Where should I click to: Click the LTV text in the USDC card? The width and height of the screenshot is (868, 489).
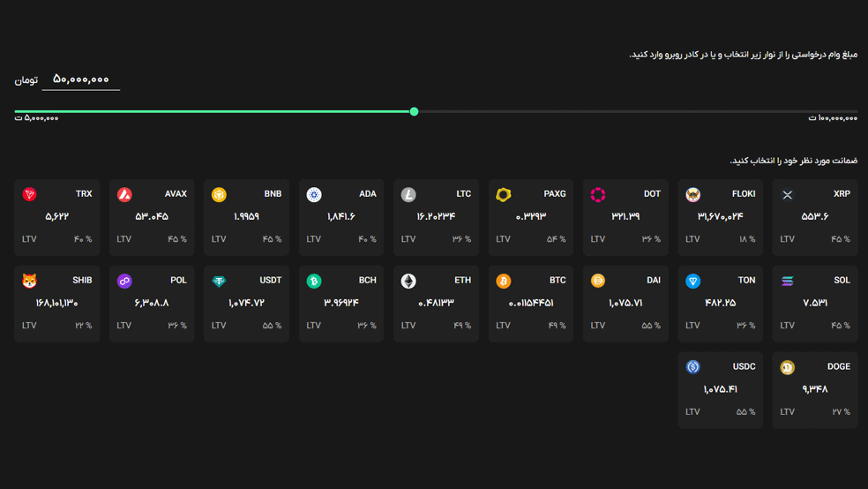coord(692,412)
